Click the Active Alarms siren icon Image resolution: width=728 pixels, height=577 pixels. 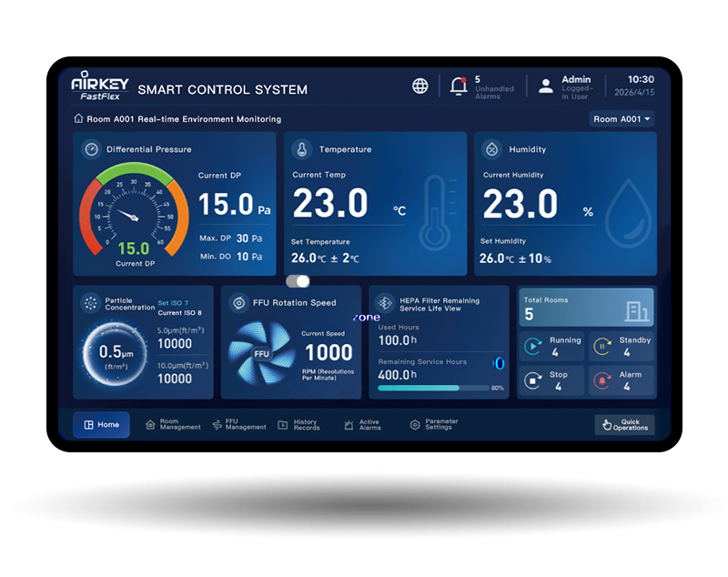pyautogui.click(x=349, y=425)
